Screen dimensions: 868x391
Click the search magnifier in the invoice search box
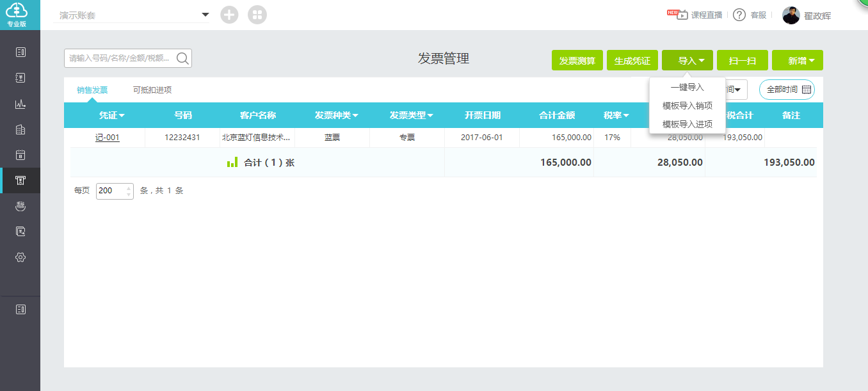(182, 58)
